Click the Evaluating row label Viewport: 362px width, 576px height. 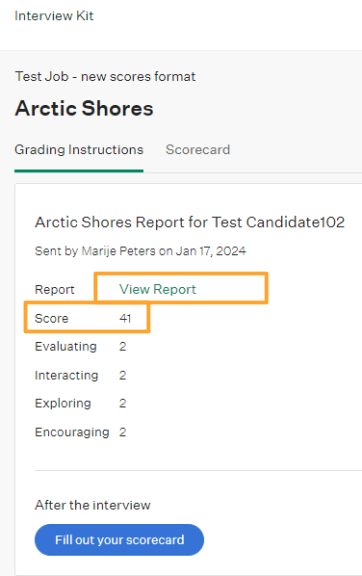[66, 346]
